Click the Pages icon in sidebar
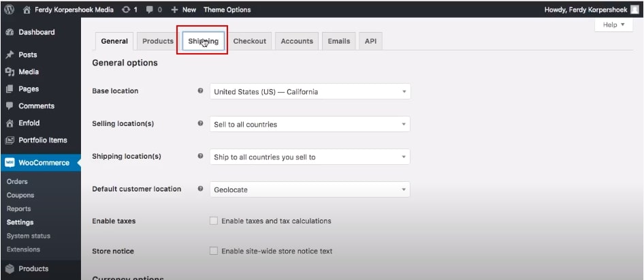This screenshot has width=644, height=280. tap(10, 89)
